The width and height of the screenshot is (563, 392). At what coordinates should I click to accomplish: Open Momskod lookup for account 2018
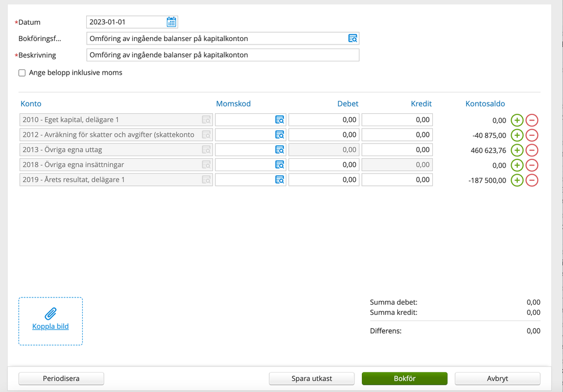pos(280,165)
